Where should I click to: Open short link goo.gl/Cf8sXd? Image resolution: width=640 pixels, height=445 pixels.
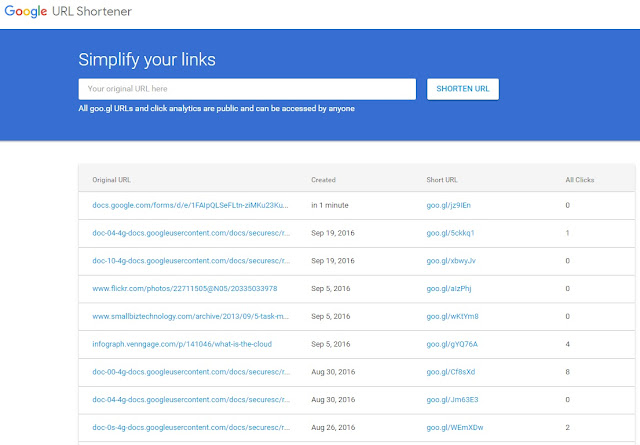450,372
